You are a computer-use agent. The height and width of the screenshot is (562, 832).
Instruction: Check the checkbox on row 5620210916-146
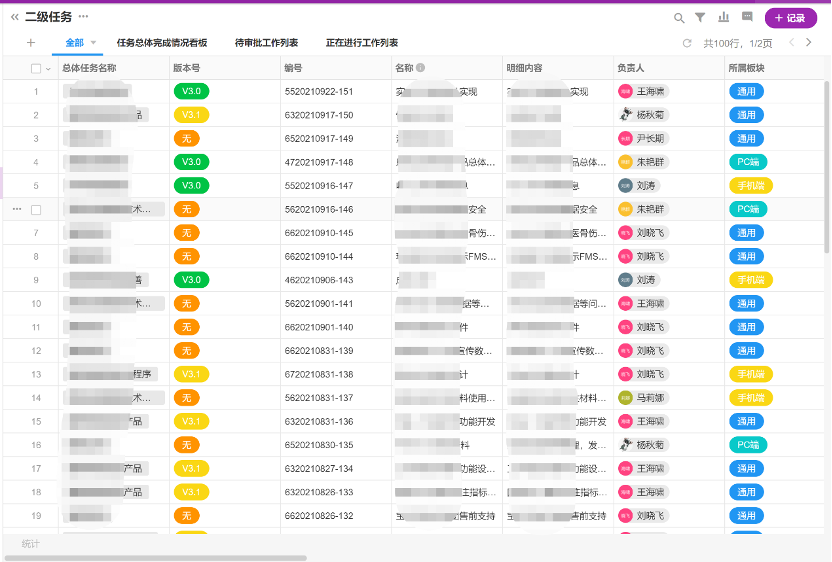click(36, 210)
